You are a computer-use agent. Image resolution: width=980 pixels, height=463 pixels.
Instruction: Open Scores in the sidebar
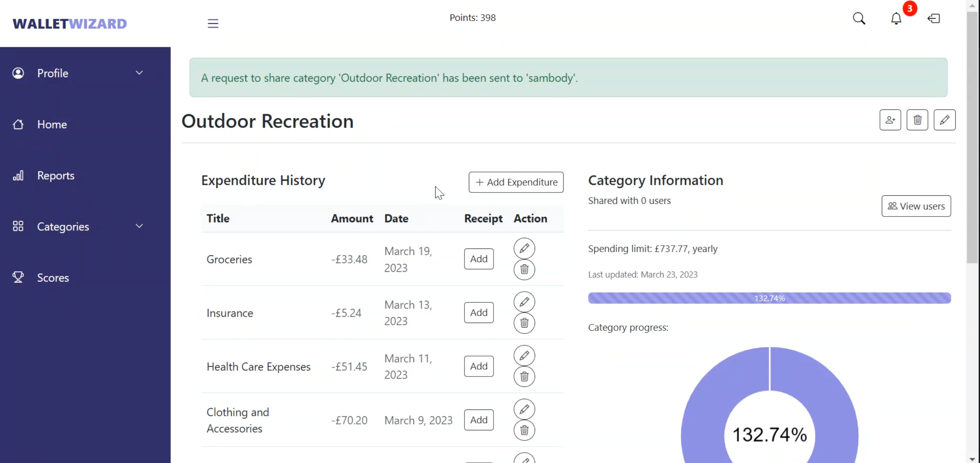(53, 278)
